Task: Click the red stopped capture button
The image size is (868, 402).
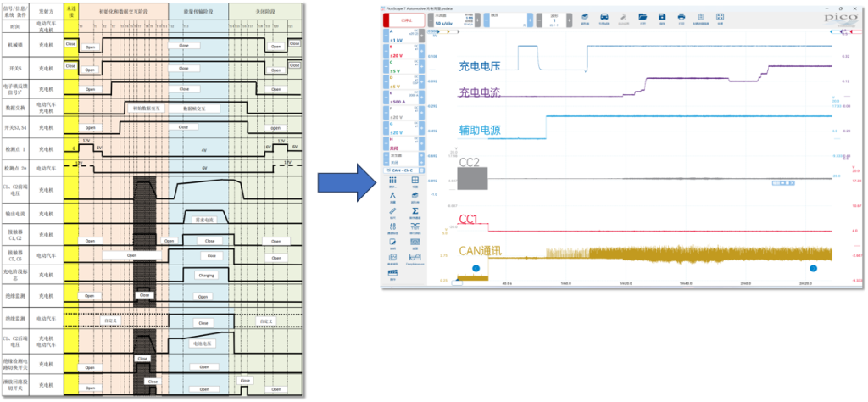Action: pyautogui.click(x=404, y=20)
